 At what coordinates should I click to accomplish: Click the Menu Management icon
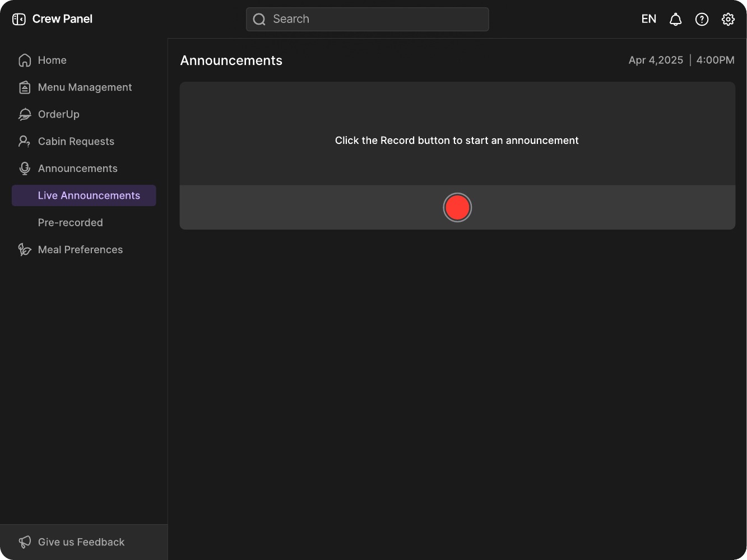(x=25, y=87)
